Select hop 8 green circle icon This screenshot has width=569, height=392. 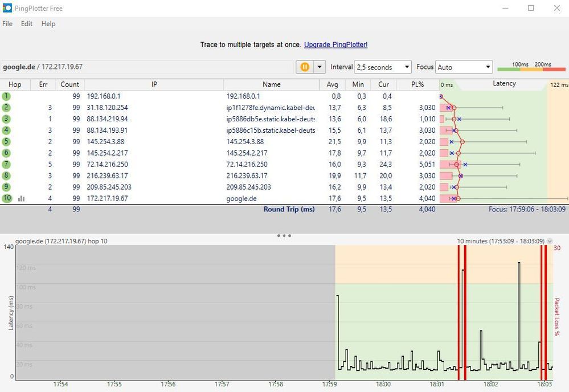click(x=6, y=175)
